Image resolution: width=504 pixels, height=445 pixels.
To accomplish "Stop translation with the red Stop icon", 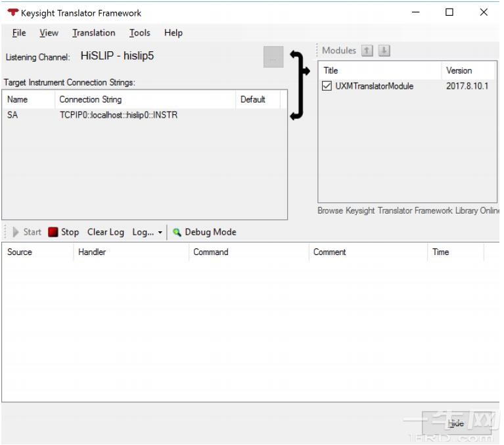I will (x=53, y=232).
